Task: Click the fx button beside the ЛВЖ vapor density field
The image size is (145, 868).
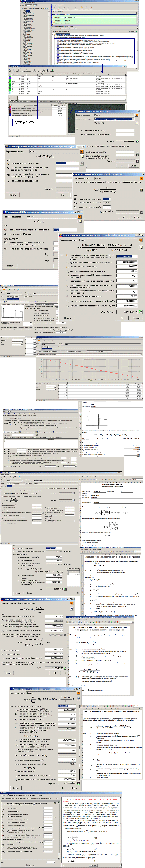Action: pyautogui.click(x=81, y=163)
